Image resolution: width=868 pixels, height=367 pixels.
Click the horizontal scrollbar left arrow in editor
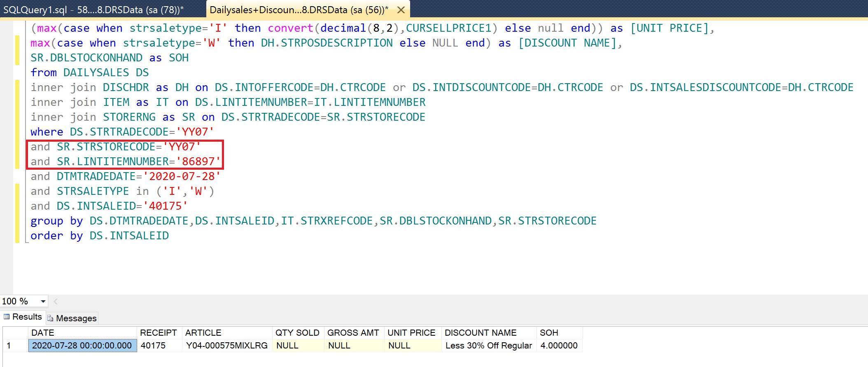click(x=56, y=302)
